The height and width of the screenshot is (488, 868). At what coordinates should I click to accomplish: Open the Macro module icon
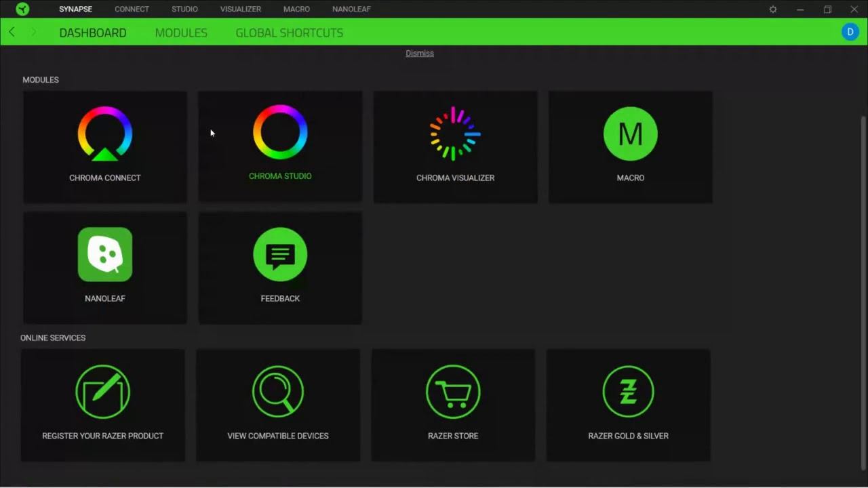pyautogui.click(x=631, y=134)
